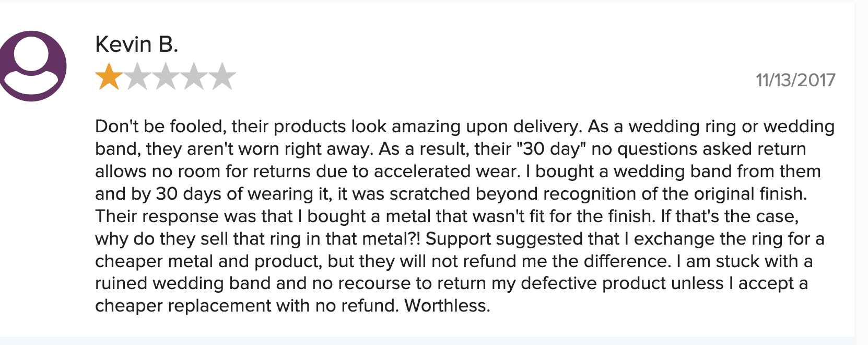868x345 pixels.
Task: Click Kevin B.'s purple profile avatar
Action: [32, 66]
